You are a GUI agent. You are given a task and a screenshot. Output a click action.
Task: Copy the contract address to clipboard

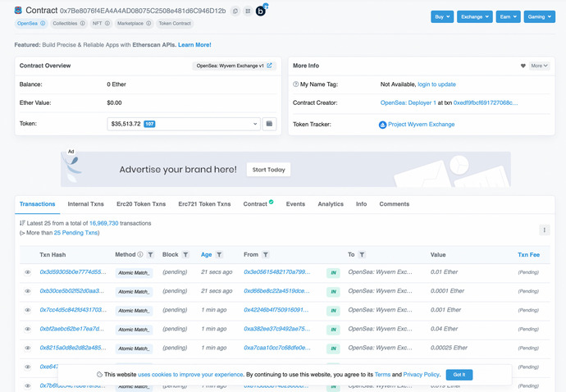pyautogui.click(x=235, y=11)
